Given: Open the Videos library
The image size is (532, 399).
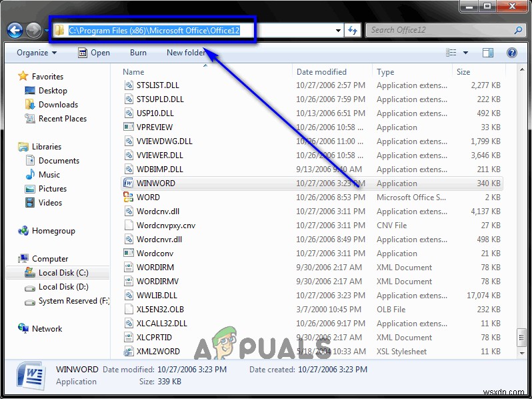Looking at the screenshot, I should click(x=50, y=203).
